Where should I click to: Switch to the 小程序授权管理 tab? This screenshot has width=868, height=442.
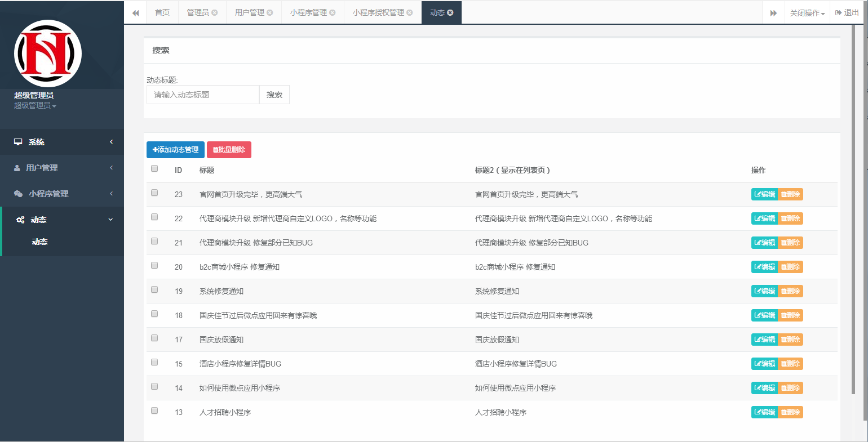[x=379, y=12]
